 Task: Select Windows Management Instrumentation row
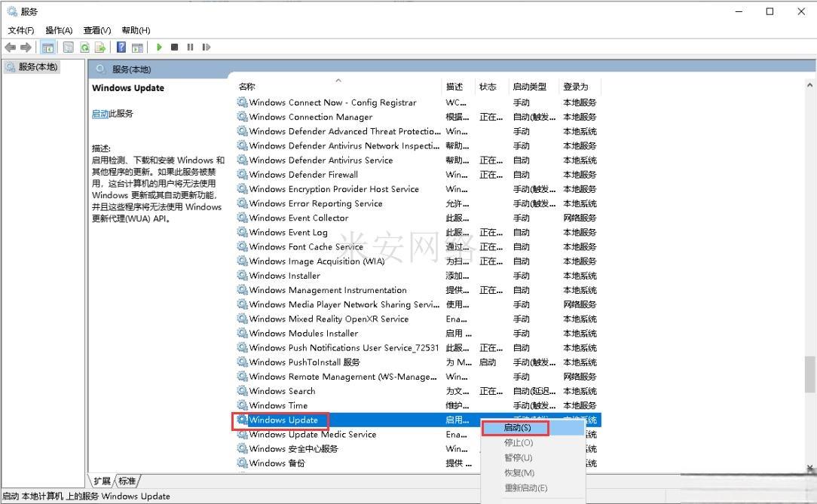(418, 290)
